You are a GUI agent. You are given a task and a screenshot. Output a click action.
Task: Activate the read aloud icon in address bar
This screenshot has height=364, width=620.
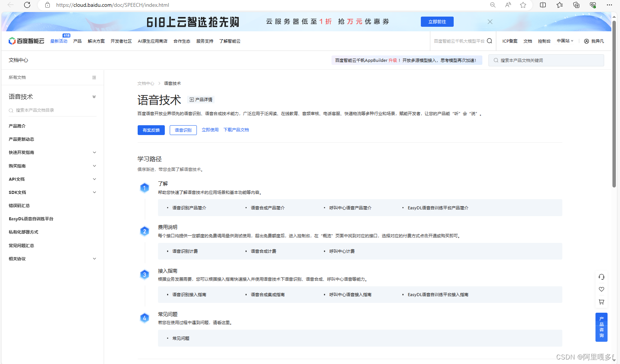[508, 5]
